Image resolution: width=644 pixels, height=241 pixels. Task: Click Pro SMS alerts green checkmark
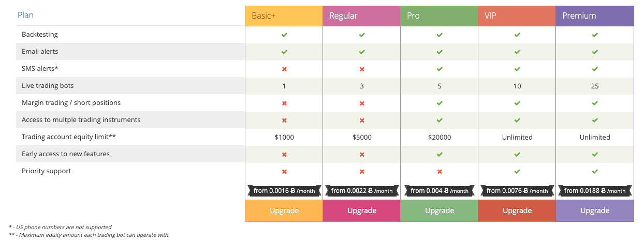440,69
